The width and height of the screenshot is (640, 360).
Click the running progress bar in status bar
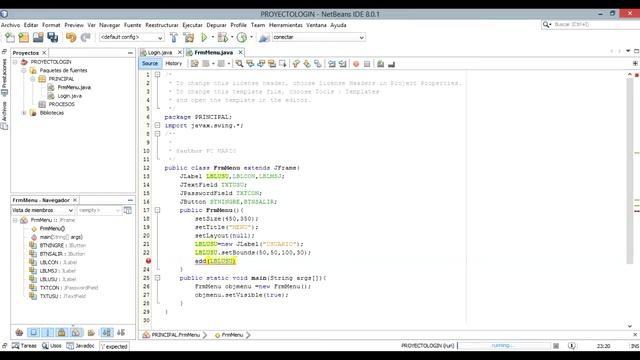pyautogui.click(x=504, y=346)
